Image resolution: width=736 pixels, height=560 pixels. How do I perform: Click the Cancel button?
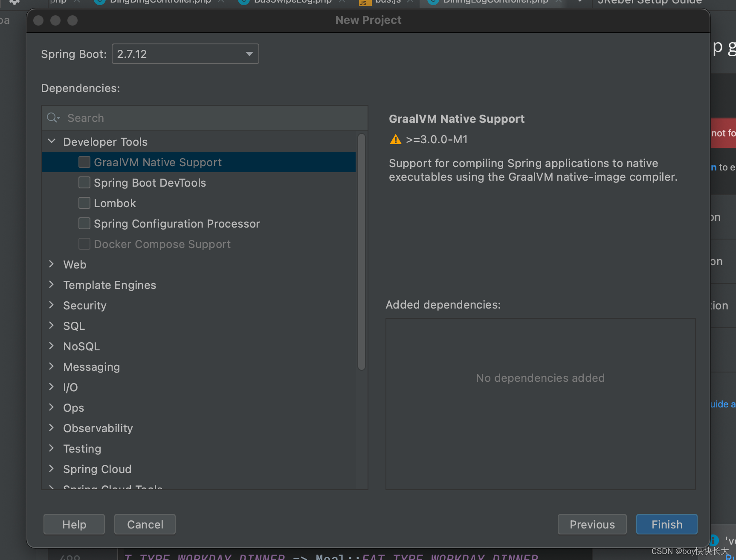145,524
